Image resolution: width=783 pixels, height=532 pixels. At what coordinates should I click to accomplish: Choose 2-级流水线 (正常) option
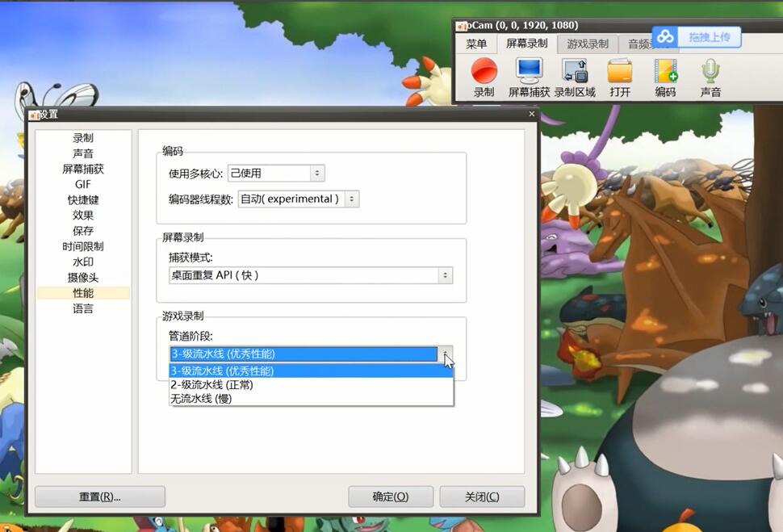click(311, 384)
